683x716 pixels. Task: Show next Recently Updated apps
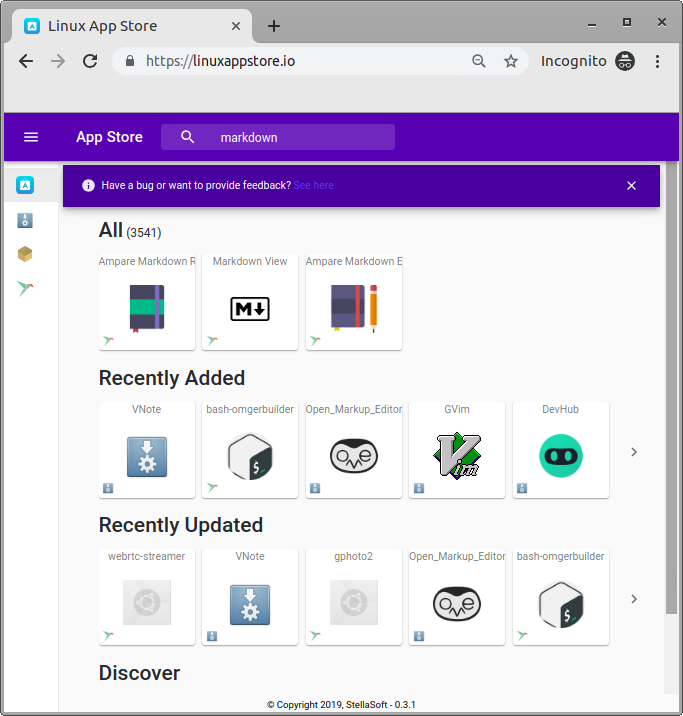click(x=634, y=599)
